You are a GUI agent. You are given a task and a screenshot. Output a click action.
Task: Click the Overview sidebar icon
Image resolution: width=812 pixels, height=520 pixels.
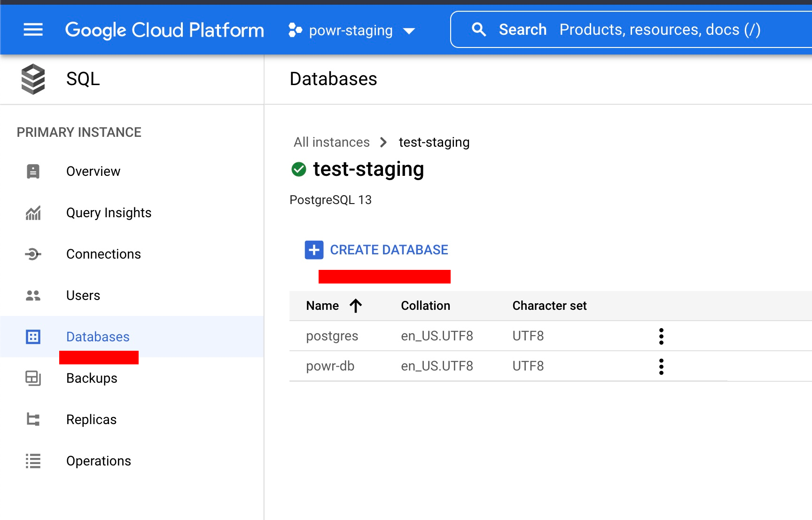click(x=33, y=172)
